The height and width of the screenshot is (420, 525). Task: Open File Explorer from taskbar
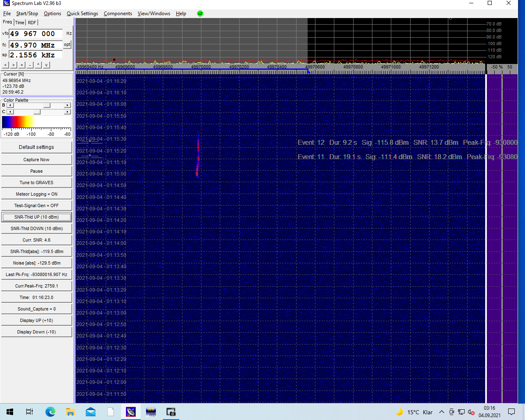click(70, 412)
